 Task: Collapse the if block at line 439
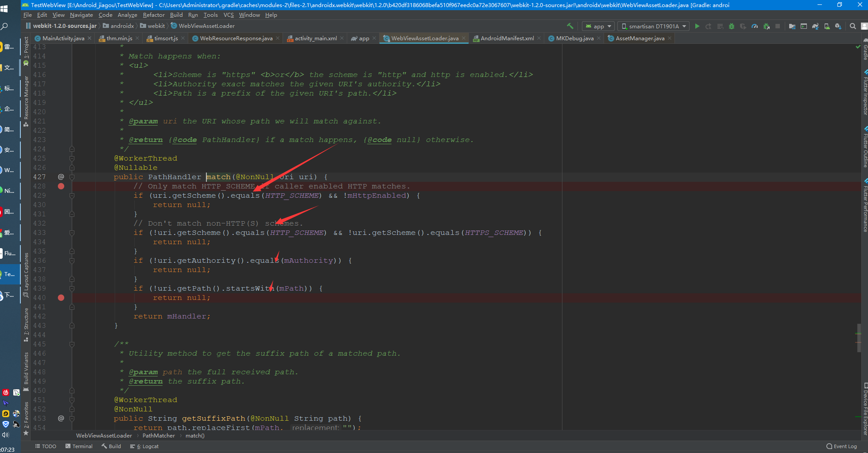pyautogui.click(x=72, y=288)
